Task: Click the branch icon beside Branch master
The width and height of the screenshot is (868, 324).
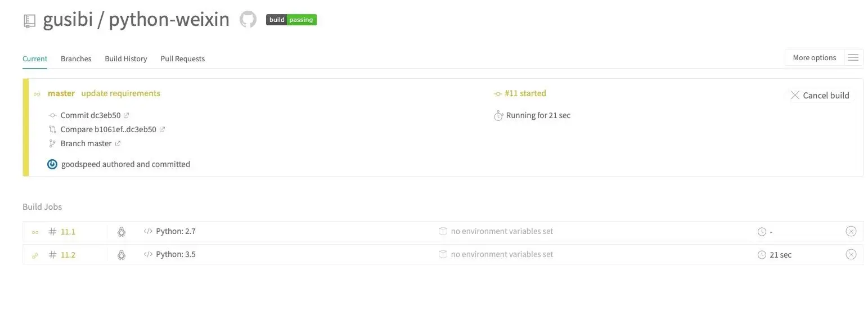Action: click(x=53, y=143)
